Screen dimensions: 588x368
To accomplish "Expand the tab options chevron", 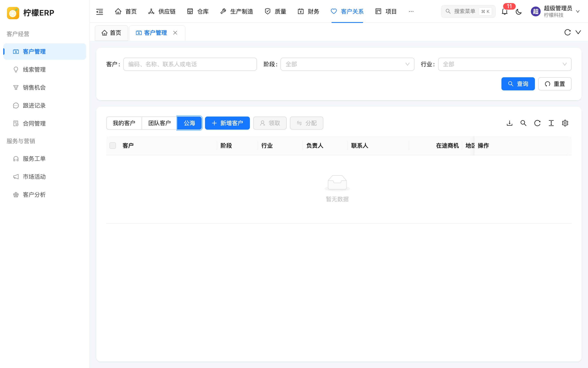I will 578,32.
